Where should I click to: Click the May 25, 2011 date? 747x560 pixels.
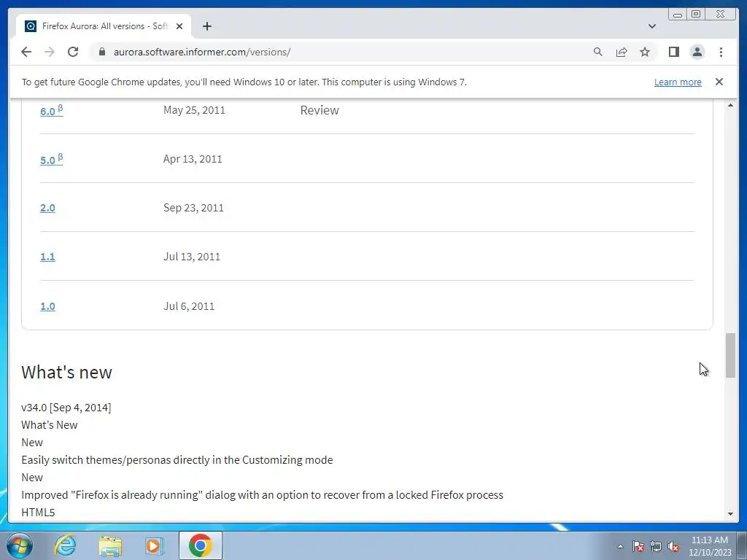point(194,110)
